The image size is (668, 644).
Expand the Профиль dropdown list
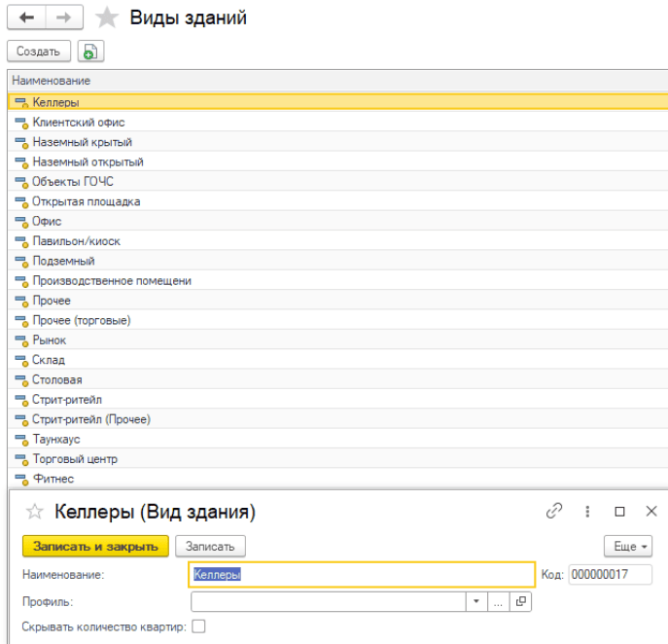tap(476, 602)
